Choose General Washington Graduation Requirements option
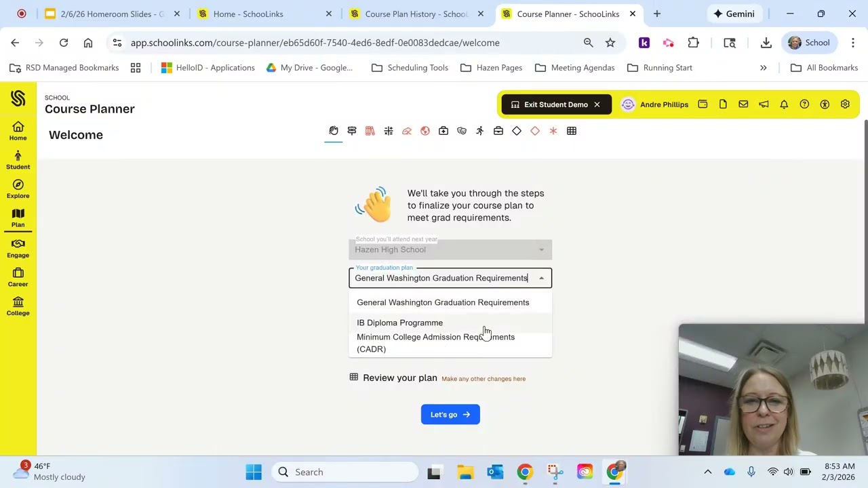The width and height of the screenshot is (868, 488). [x=450, y=302]
